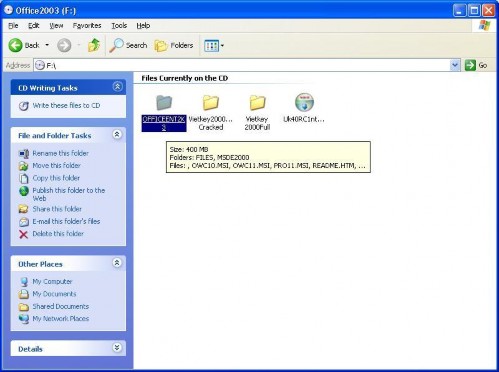Open the Help menu

[143, 26]
